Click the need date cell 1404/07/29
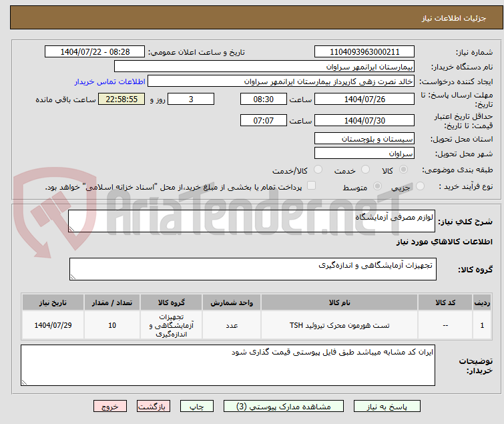This screenshot has width=504, height=424. tap(53, 325)
